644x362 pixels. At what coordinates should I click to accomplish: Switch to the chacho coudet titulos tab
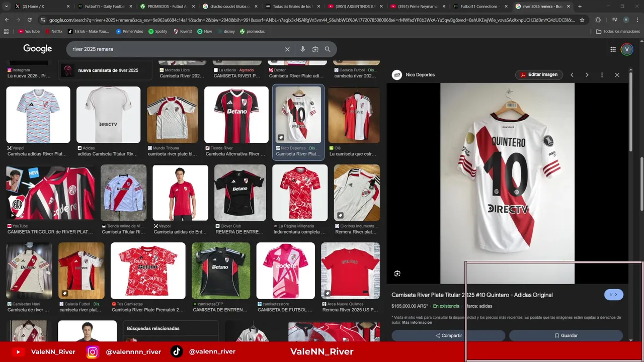tap(230, 7)
